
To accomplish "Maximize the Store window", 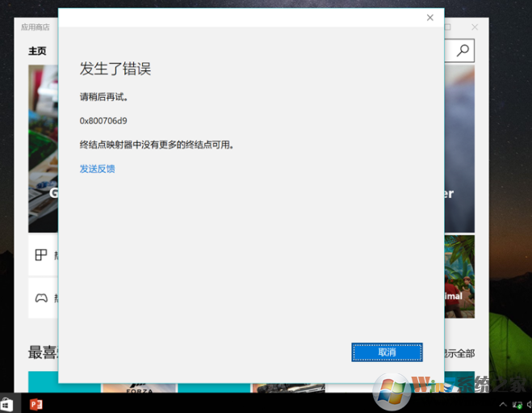I will click(448, 27).
